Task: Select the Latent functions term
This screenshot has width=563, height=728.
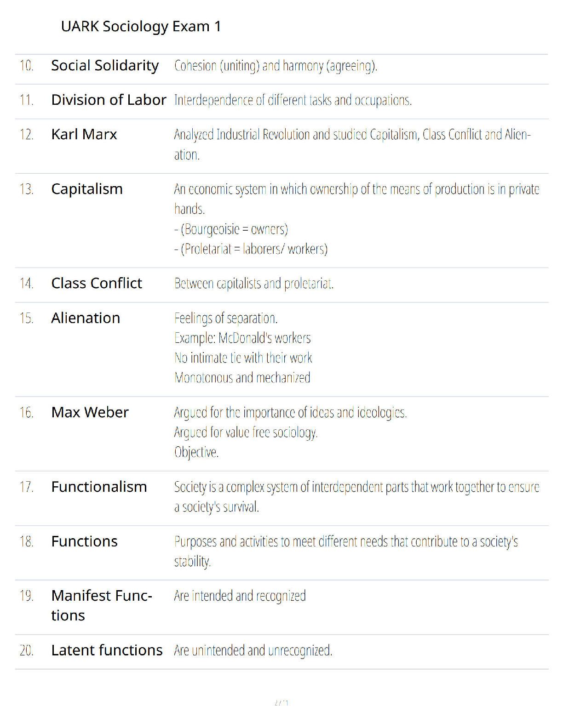Action: click(x=107, y=650)
